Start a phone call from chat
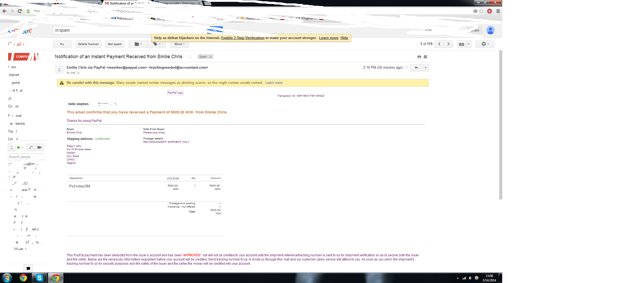 tap(31, 148)
